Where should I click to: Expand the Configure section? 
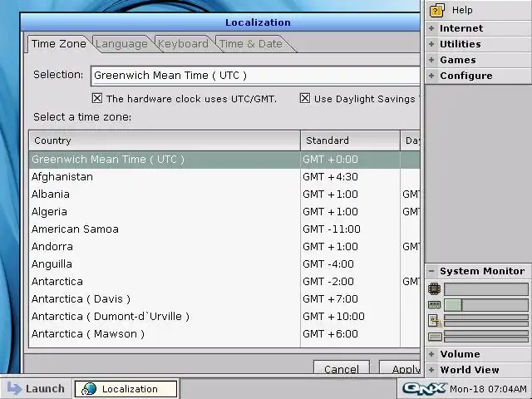478,76
